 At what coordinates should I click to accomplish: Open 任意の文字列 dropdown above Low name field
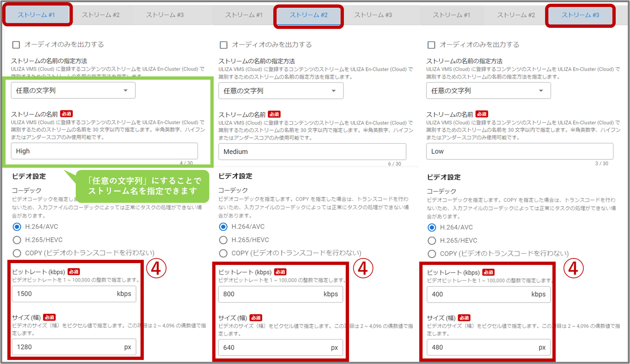coord(488,91)
